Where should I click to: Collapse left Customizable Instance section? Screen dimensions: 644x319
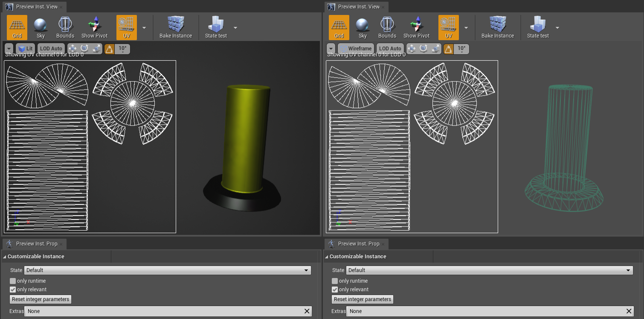[x=5, y=257]
